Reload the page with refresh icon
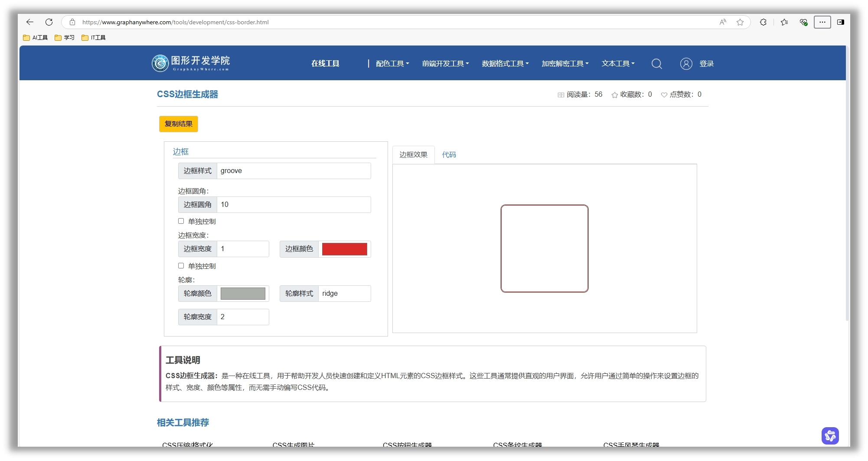Screen dimensions: 868x461 (x=49, y=22)
